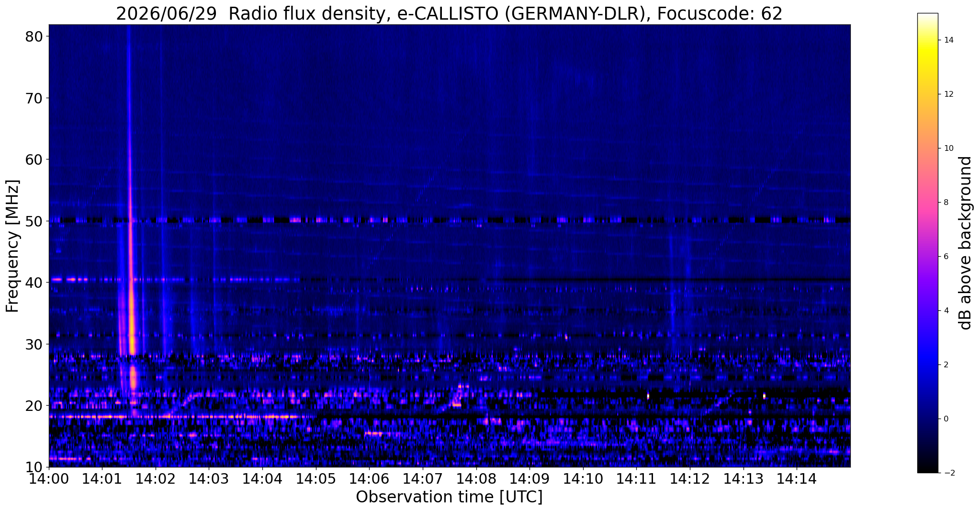The height and width of the screenshot is (511, 980).
Task: Click the 30 MHz frequency tick label
Action: (x=35, y=344)
